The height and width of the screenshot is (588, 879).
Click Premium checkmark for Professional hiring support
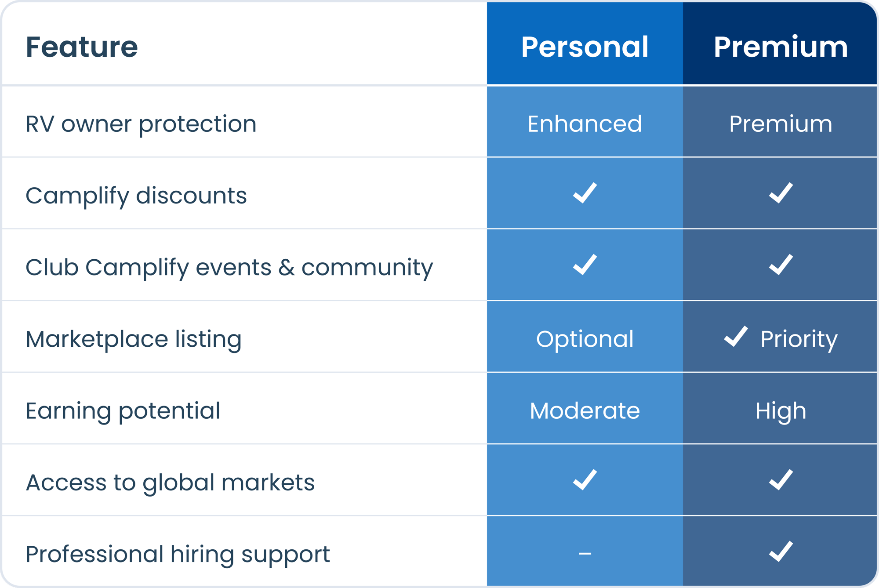(781, 552)
